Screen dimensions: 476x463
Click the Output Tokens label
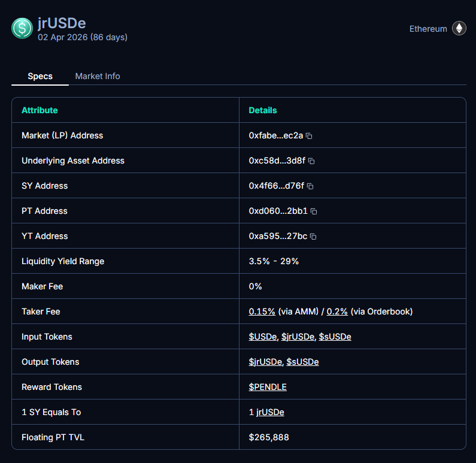point(50,362)
